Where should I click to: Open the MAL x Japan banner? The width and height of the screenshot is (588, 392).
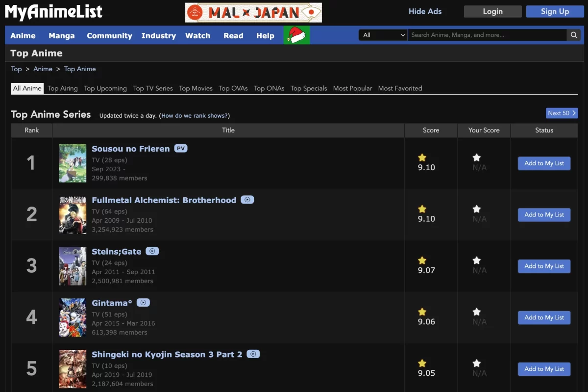pyautogui.click(x=253, y=12)
